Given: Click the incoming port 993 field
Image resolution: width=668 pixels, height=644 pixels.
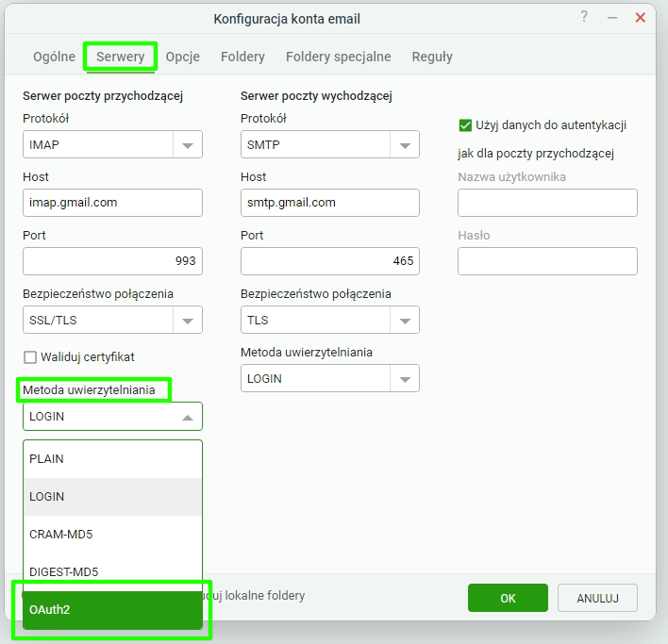Looking at the screenshot, I should point(112,261).
